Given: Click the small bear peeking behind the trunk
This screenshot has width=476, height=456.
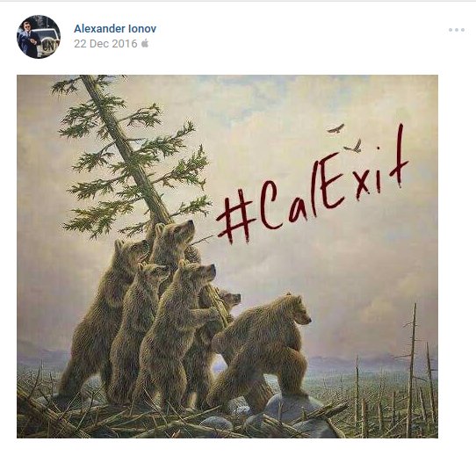Looking at the screenshot, I should pos(229,300).
